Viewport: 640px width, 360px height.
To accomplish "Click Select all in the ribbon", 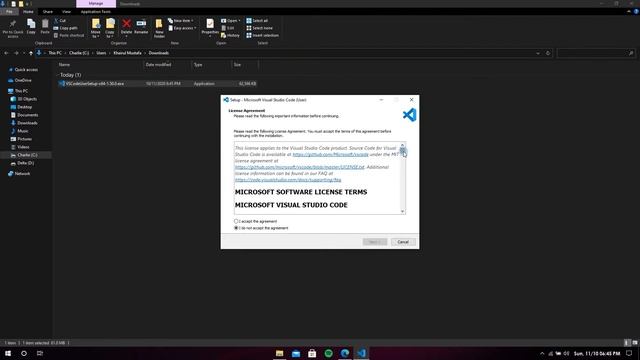I will tap(257, 20).
